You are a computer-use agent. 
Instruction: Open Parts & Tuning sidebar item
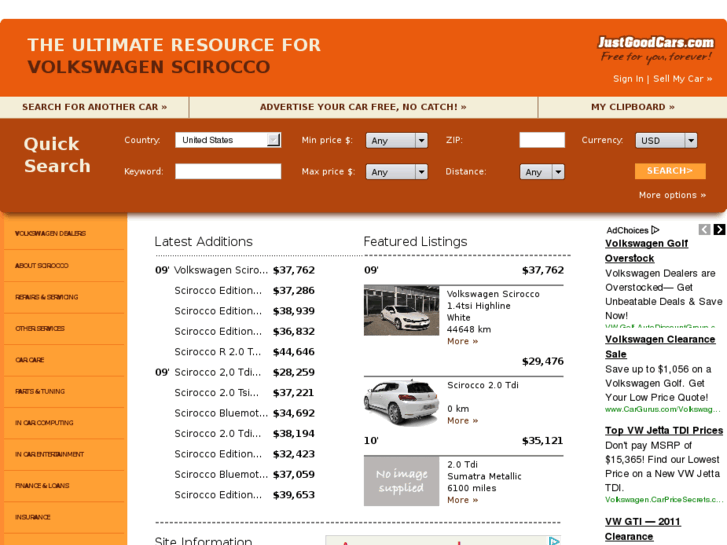click(x=40, y=391)
